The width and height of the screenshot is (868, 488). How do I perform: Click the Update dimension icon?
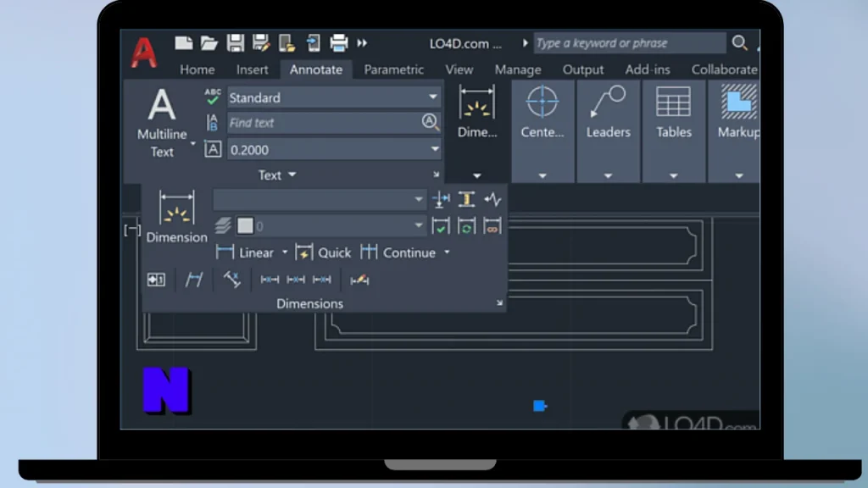pyautogui.click(x=467, y=225)
